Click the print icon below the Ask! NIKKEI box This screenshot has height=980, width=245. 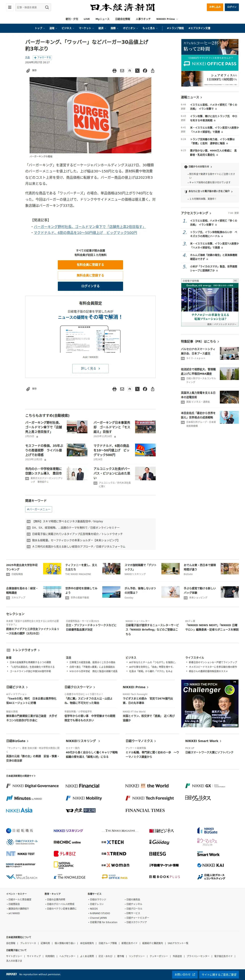[114, 389]
